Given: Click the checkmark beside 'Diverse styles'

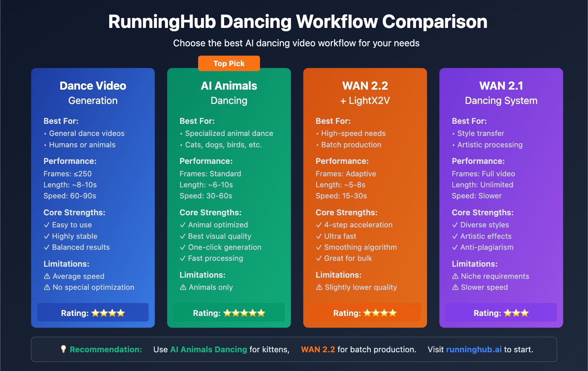Looking at the screenshot, I should [x=455, y=225].
